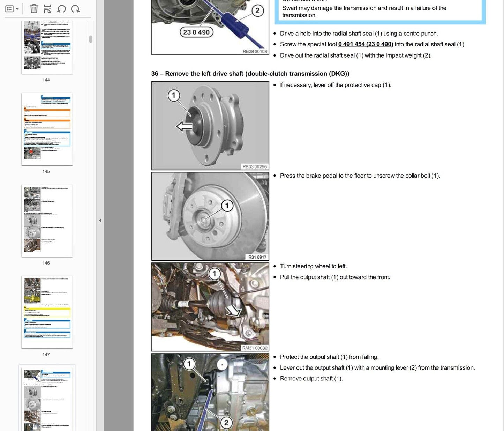Click the wheel hub figure RB33 00296

pos(210,126)
